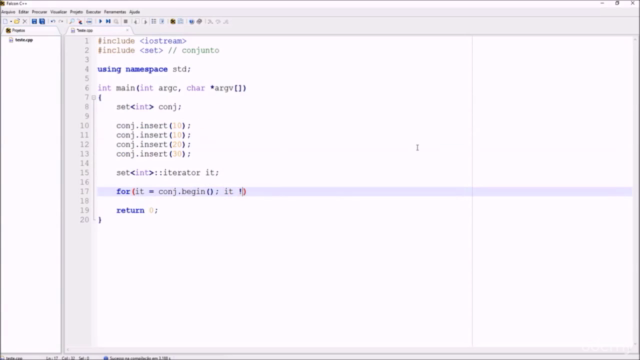Open the Projeto menu
The height and width of the screenshot is (360, 640).
(x=76, y=12)
